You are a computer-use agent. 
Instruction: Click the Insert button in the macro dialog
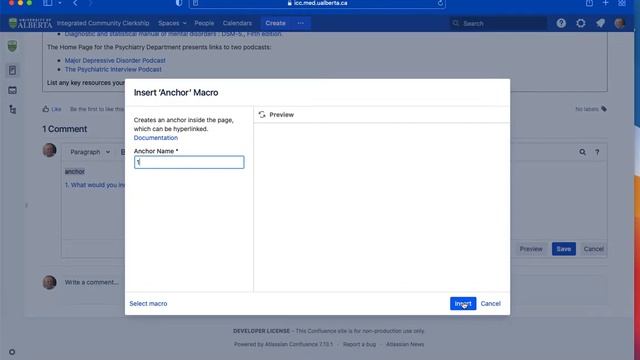pyautogui.click(x=463, y=303)
